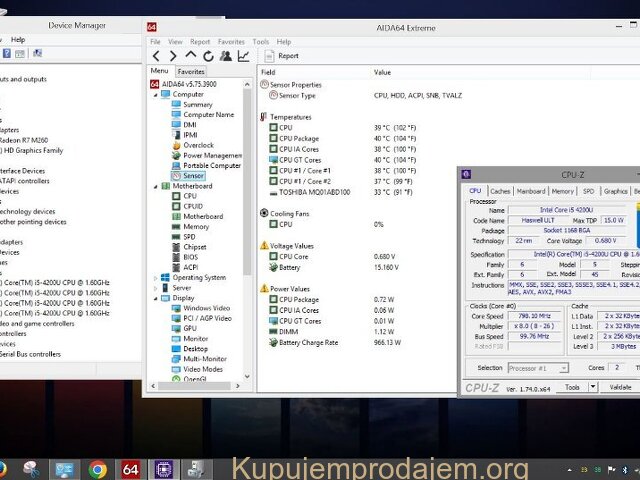Expand the Server tree node
The width and height of the screenshot is (640, 480).
[x=154, y=287]
